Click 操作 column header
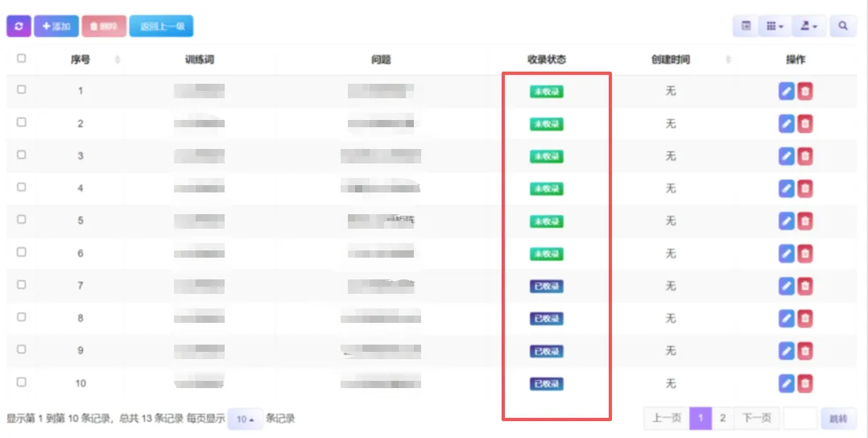The width and height of the screenshot is (868, 438). coord(796,60)
